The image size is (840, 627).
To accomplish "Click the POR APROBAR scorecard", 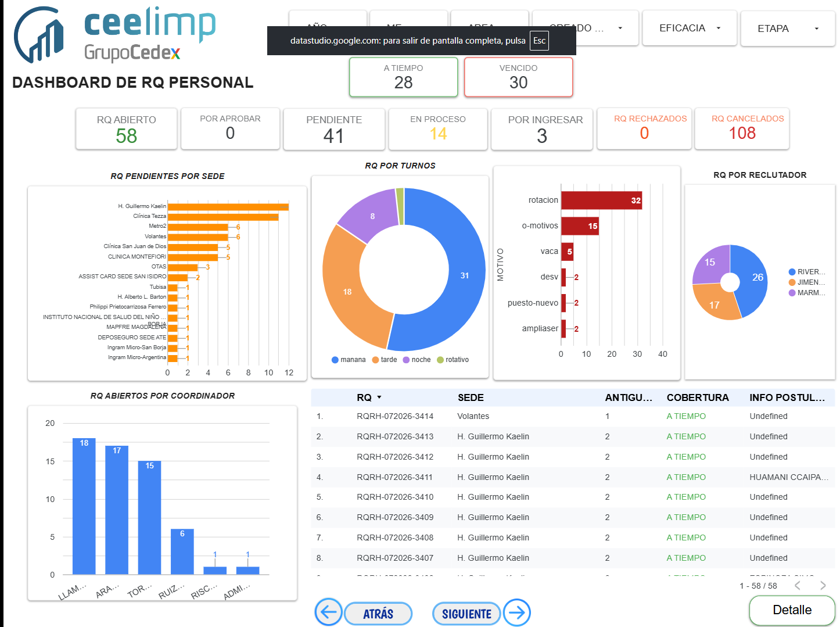I will (230, 128).
